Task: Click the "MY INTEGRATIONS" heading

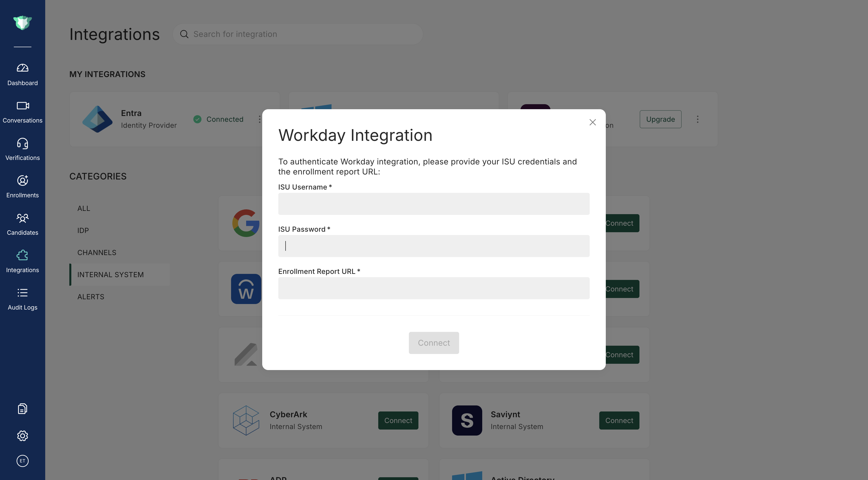Action: pyautogui.click(x=107, y=74)
